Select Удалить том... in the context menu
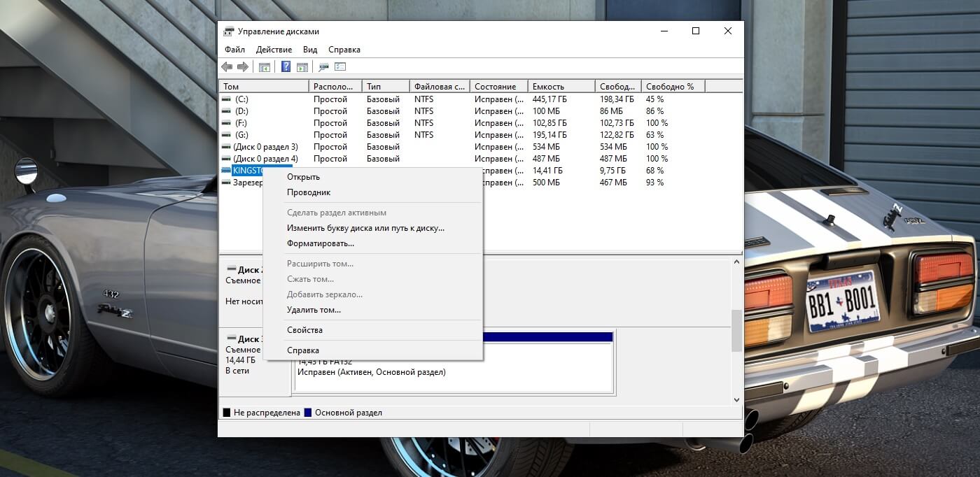The image size is (980, 477). pyautogui.click(x=314, y=310)
